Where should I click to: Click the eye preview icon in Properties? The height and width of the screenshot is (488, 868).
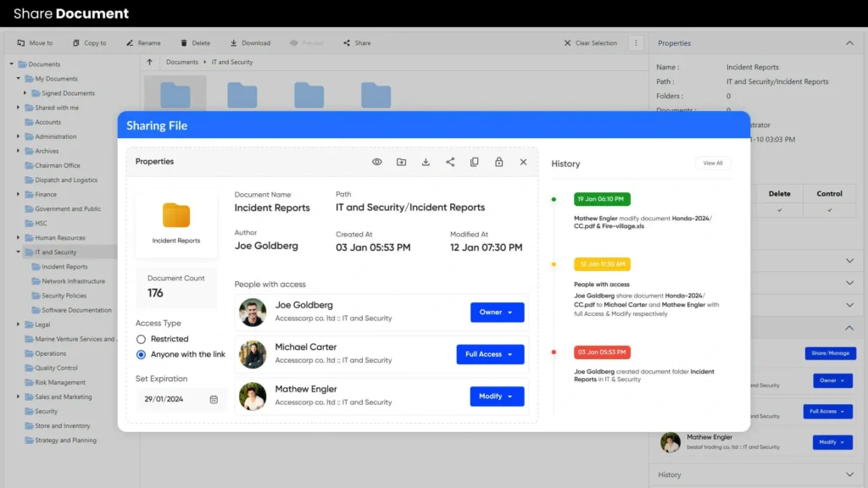point(377,162)
